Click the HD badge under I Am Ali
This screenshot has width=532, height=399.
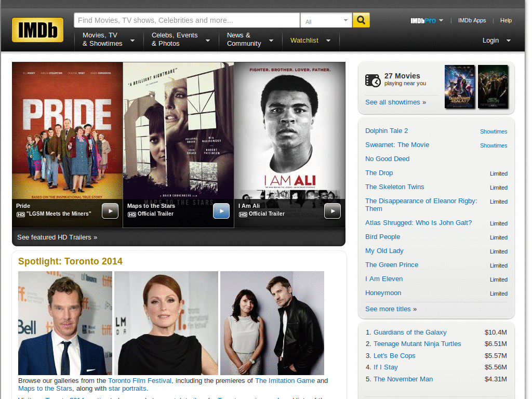pos(243,215)
